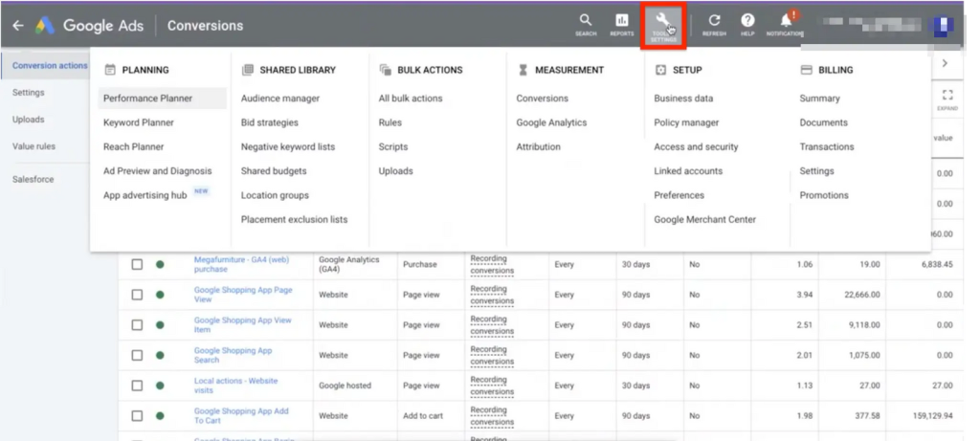This screenshot has width=980, height=441.
Task: Click the 6,838.45 value cell
Action: 936,264
